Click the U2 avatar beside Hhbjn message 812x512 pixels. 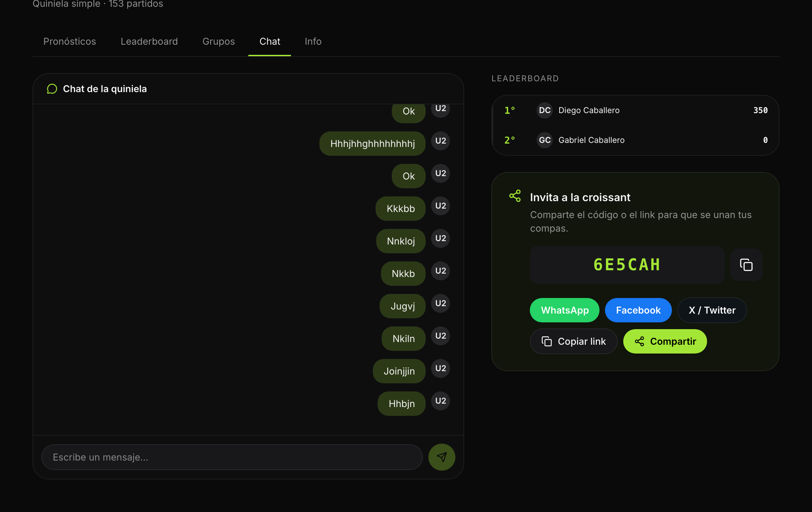click(441, 401)
